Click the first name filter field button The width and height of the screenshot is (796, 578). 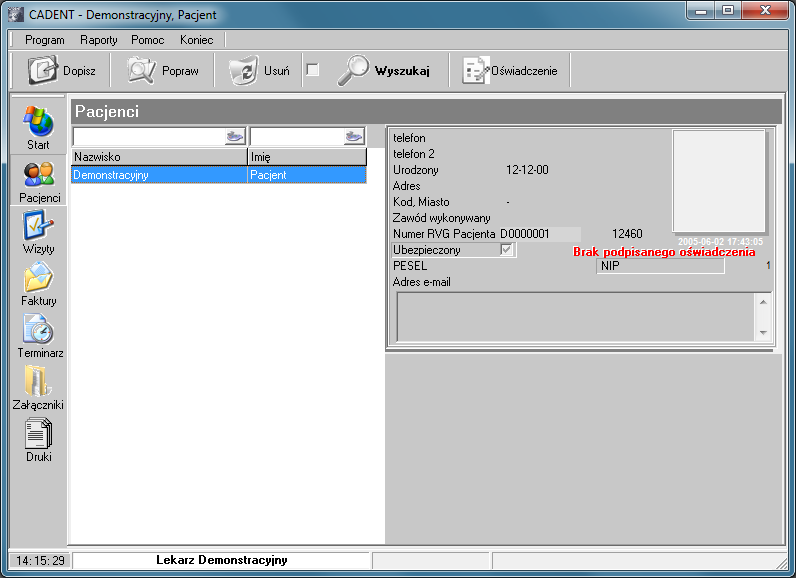click(354, 137)
